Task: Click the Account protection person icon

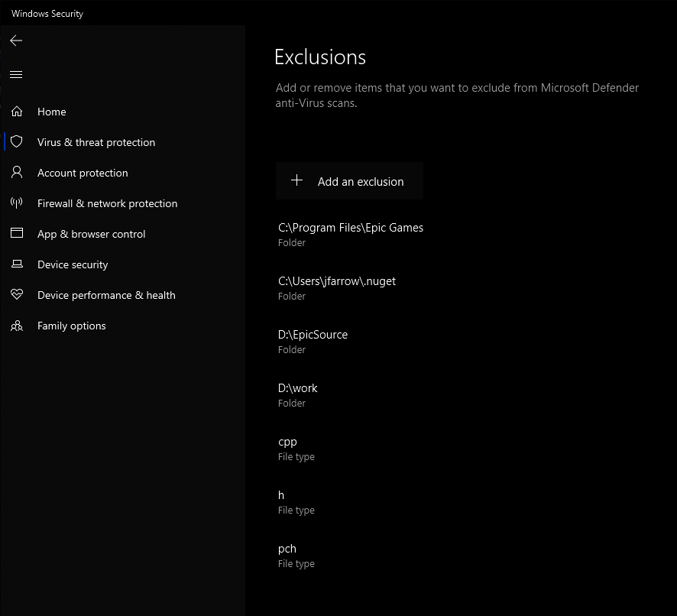Action: pyautogui.click(x=17, y=173)
